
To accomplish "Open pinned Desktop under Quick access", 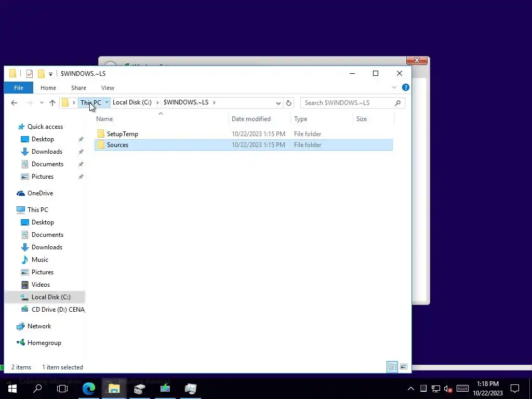I will (x=43, y=139).
